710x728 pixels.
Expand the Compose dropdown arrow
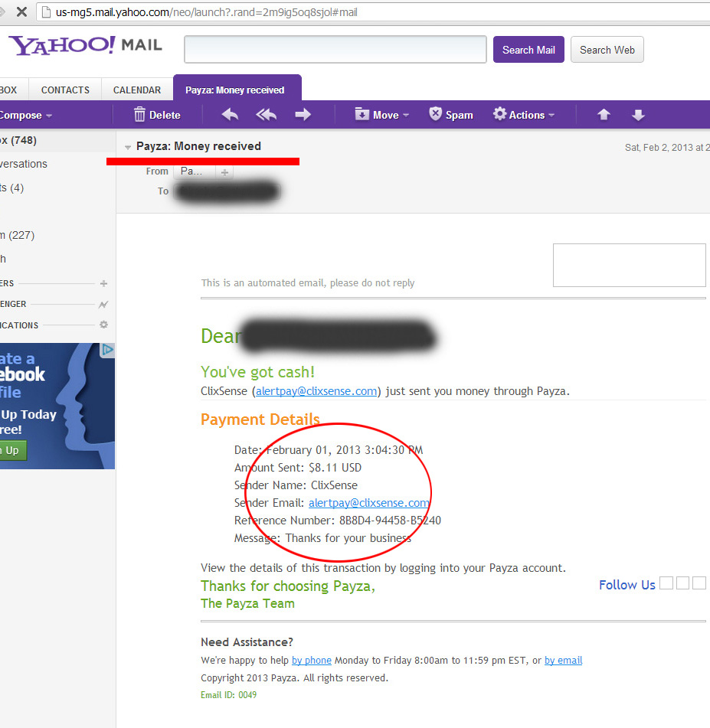49,116
